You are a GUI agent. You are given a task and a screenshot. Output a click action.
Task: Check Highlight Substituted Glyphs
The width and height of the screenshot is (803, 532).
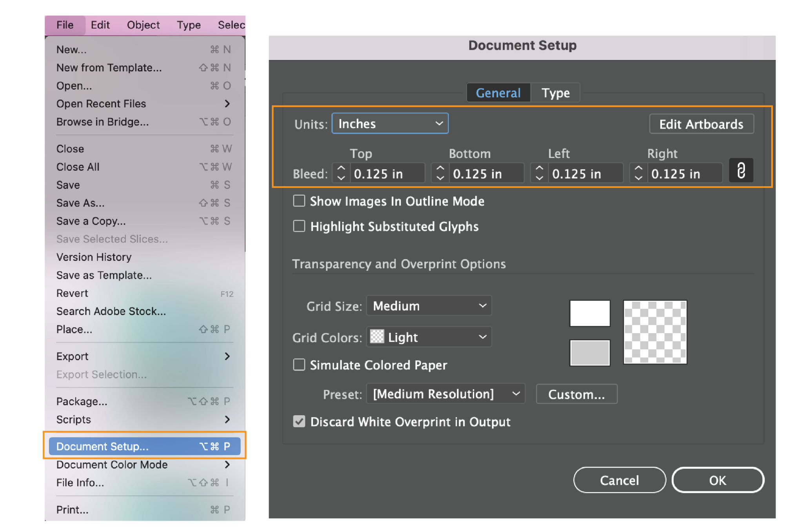point(299,226)
